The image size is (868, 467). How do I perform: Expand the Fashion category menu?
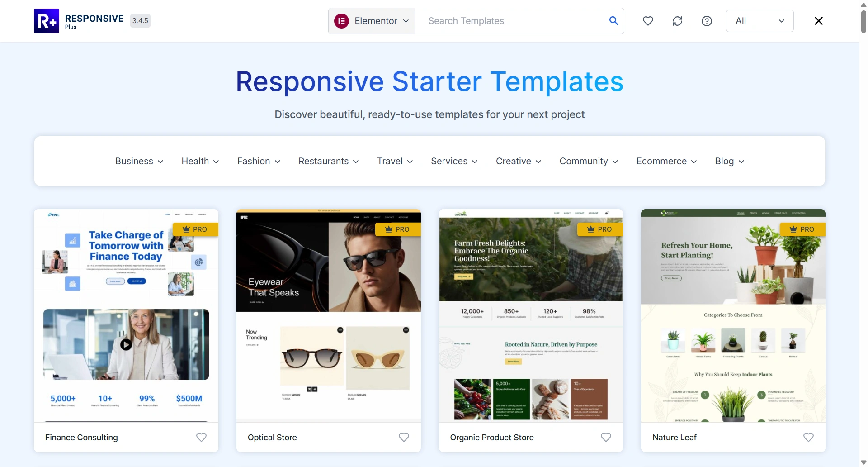[259, 161]
